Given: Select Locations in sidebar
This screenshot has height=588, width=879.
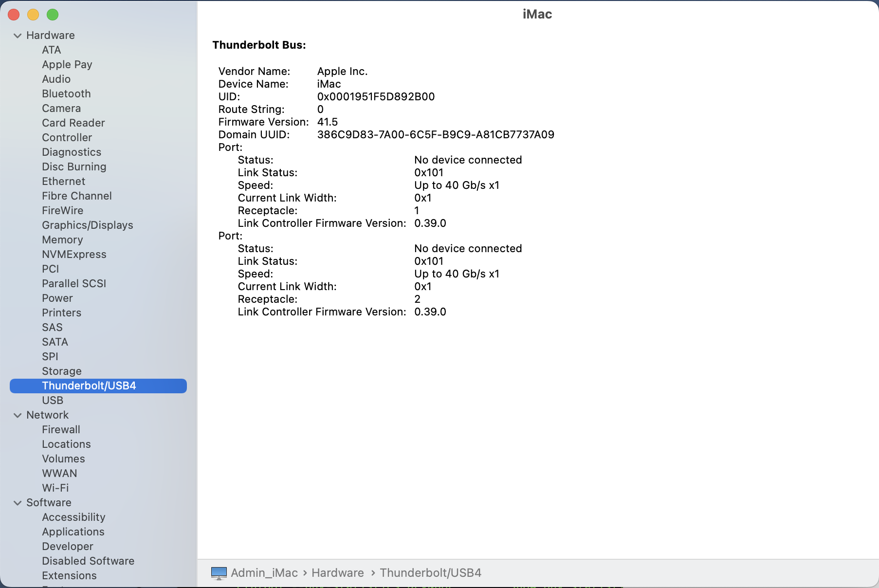Looking at the screenshot, I should (x=66, y=444).
